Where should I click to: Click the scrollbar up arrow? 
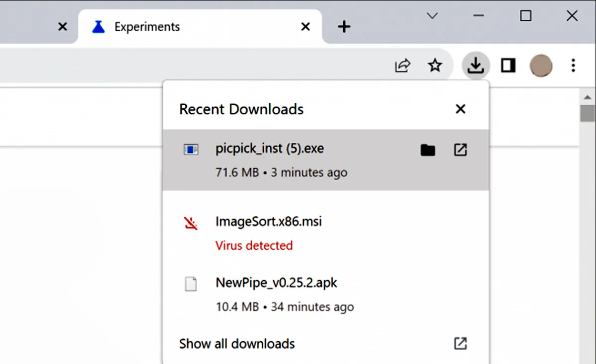[588, 96]
